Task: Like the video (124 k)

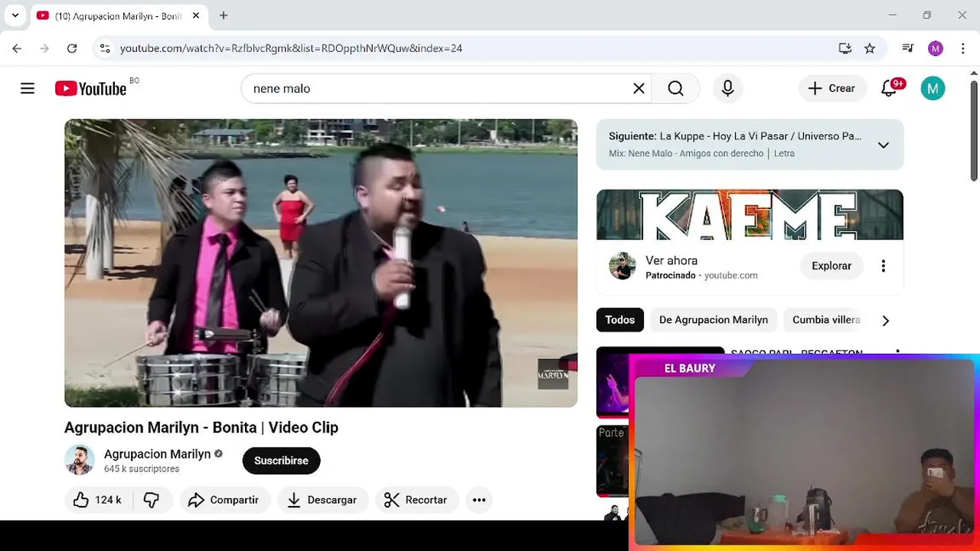Action: click(98, 500)
